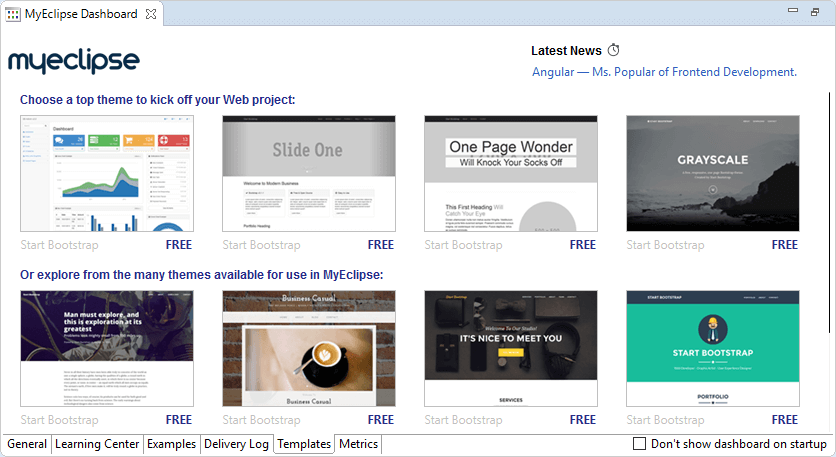This screenshot has height=457, width=836.
Task: Click the Latest News clock icon
Action: click(x=614, y=50)
